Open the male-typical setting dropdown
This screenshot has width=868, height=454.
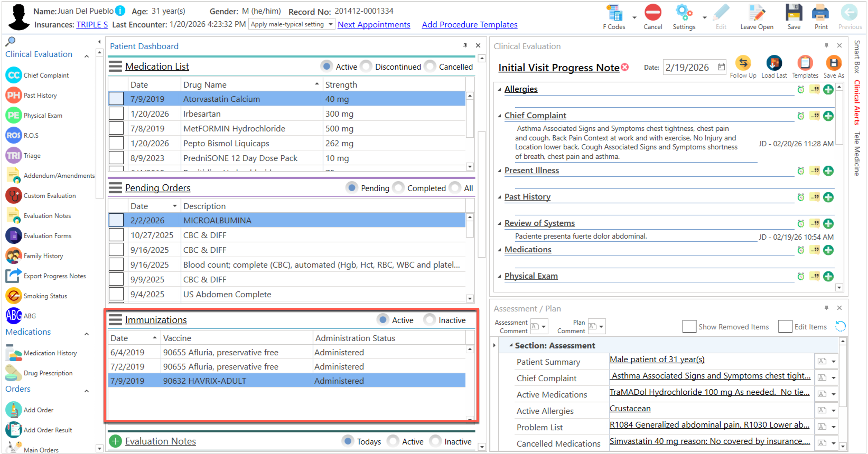[330, 24]
